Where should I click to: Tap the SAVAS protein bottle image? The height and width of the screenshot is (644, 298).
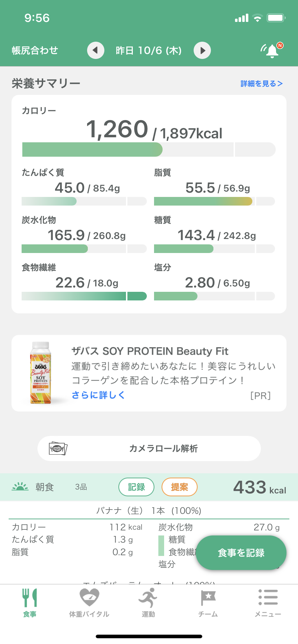pyautogui.click(x=41, y=373)
